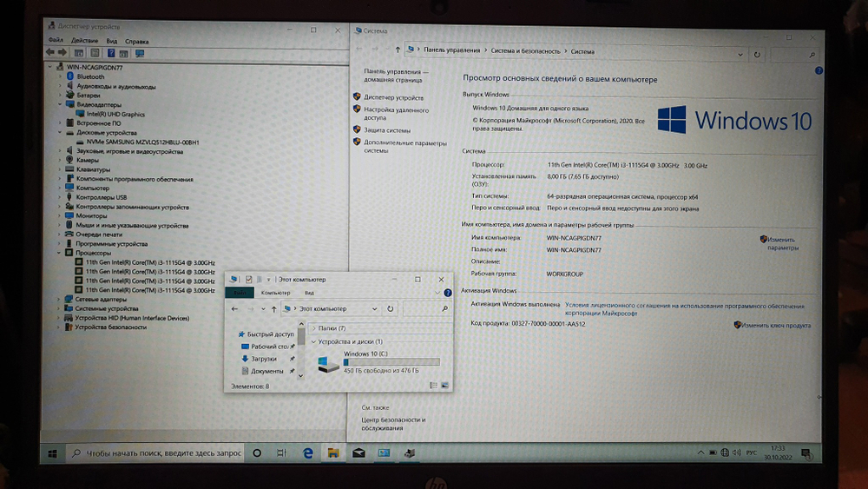
Task: Click Центр безопасности и обслуживания link
Action: coord(393,424)
